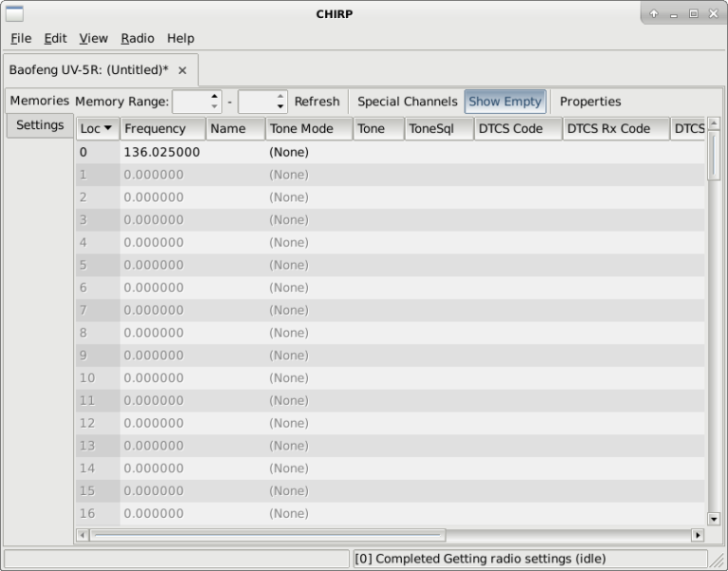Increment the first Memory Range spinner
This screenshot has width=728, height=571.
(x=215, y=96)
